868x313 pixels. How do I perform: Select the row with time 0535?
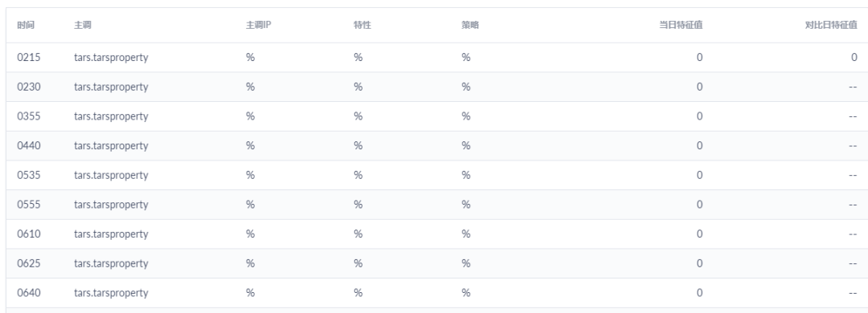pyautogui.click(x=436, y=175)
